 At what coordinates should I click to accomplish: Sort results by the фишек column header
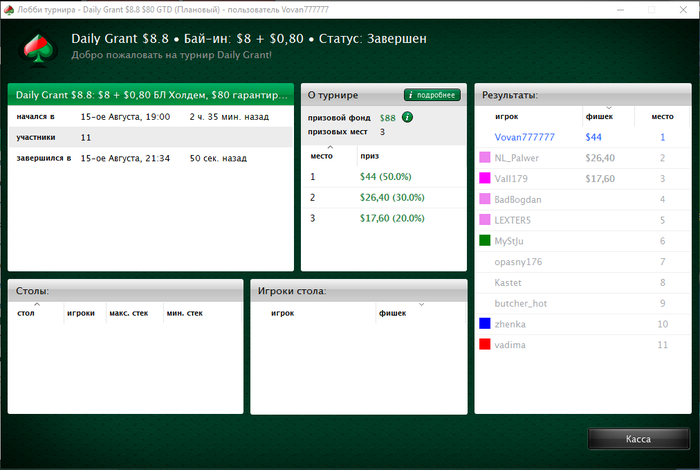click(599, 116)
